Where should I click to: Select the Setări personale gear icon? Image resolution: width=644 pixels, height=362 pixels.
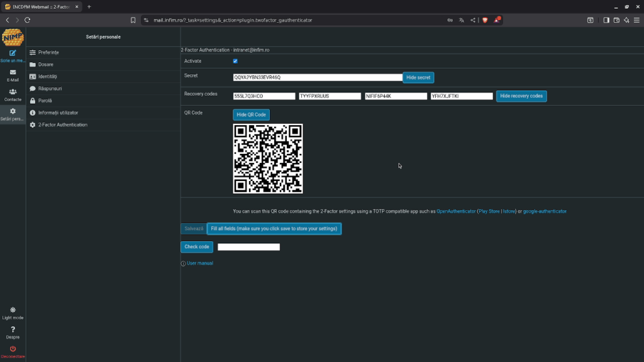(x=13, y=111)
